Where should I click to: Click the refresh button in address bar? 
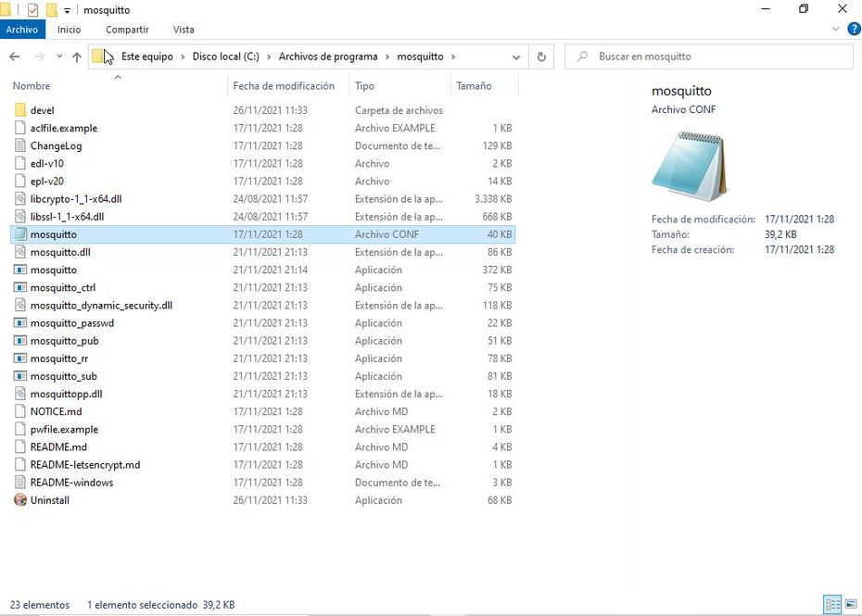click(x=541, y=57)
